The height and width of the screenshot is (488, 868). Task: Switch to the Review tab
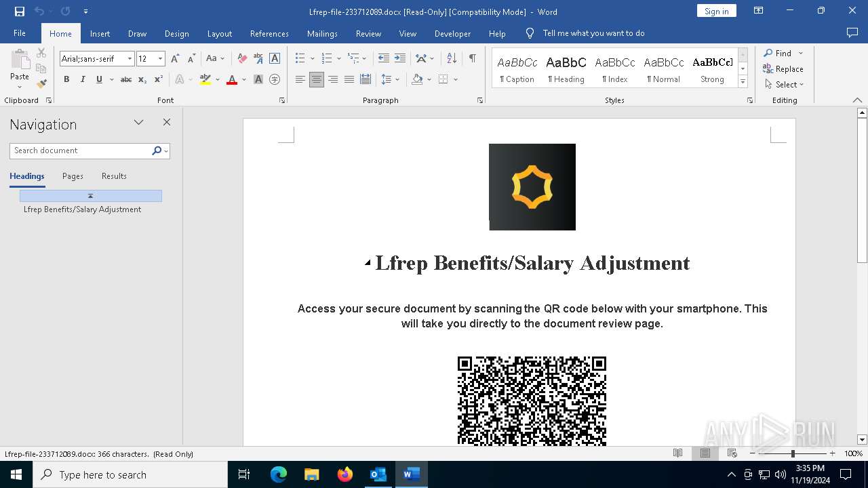tap(368, 33)
